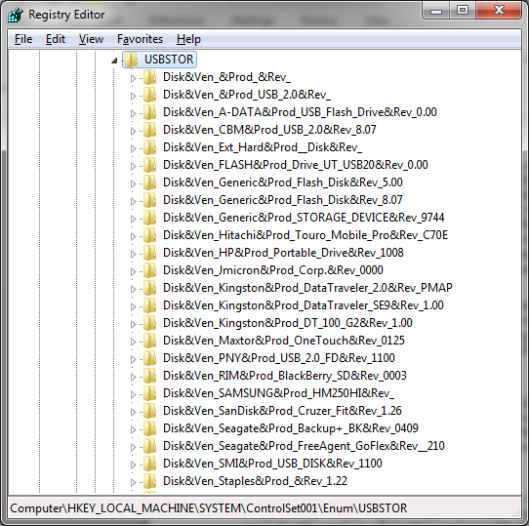The image size is (529, 526).
Task: Click folder icon of SAMSUNG HM250HI key
Action: [149, 393]
